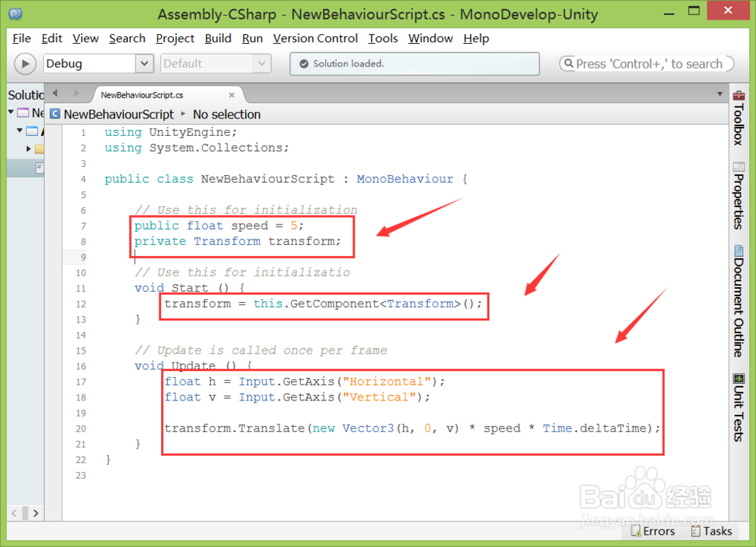The image size is (756, 547).
Task: Open the Help menu
Action: tap(476, 39)
